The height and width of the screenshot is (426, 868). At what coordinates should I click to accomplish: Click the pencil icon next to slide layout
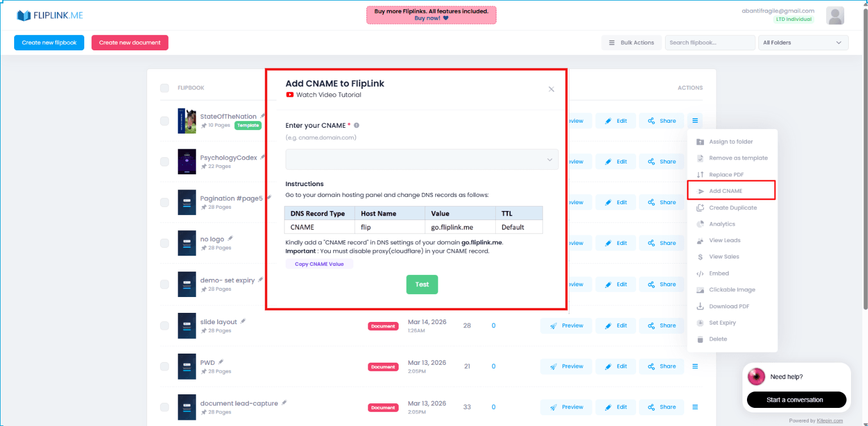(x=243, y=321)
